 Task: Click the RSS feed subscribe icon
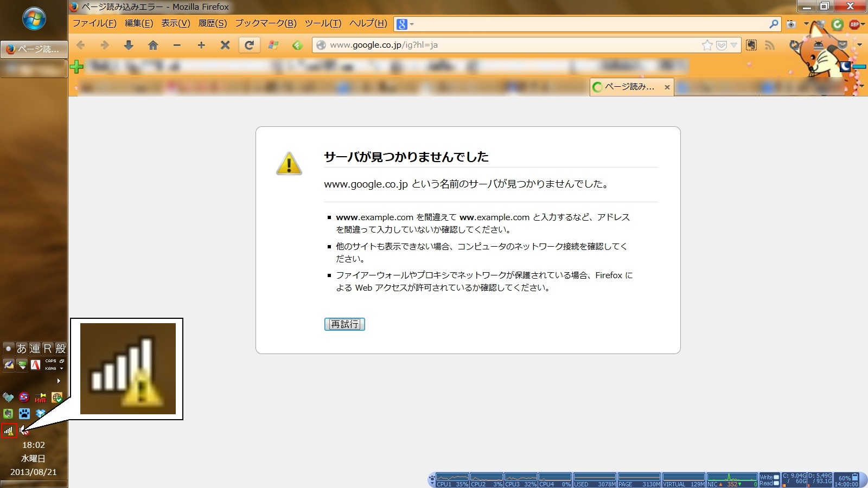770,45
